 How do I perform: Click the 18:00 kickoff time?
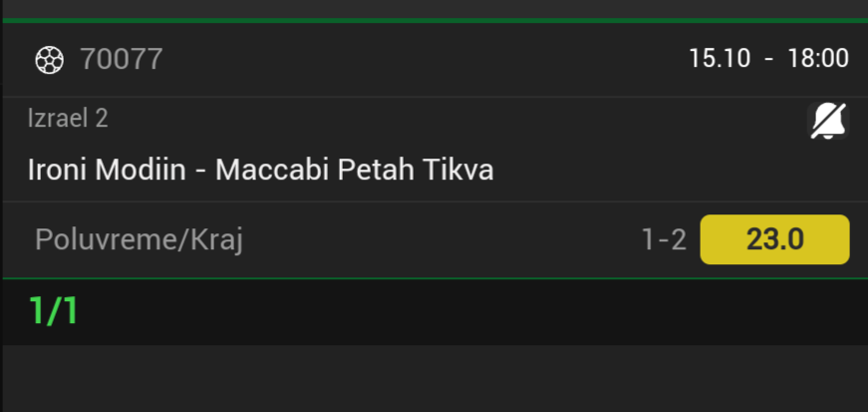coord(818,59)
